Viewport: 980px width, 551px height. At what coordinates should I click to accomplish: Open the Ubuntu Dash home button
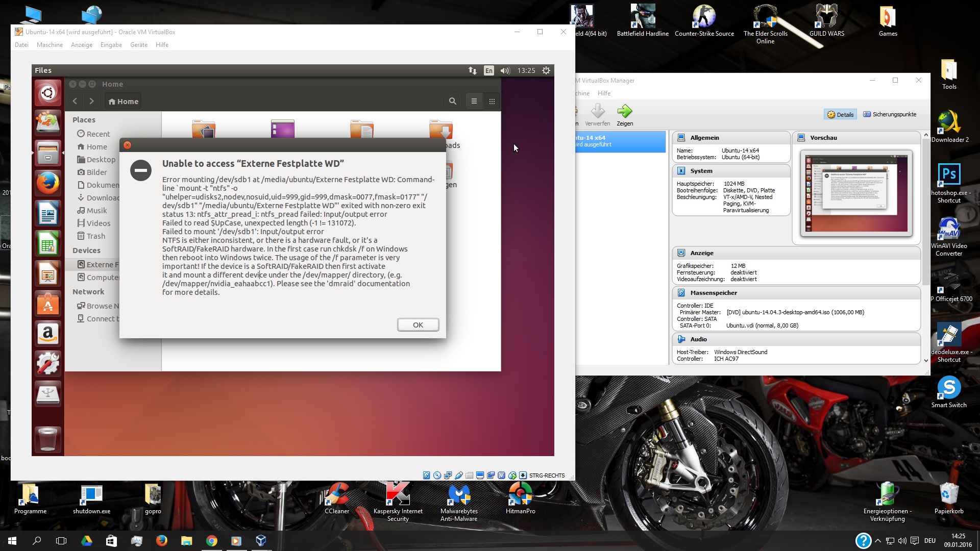point(48,93)
